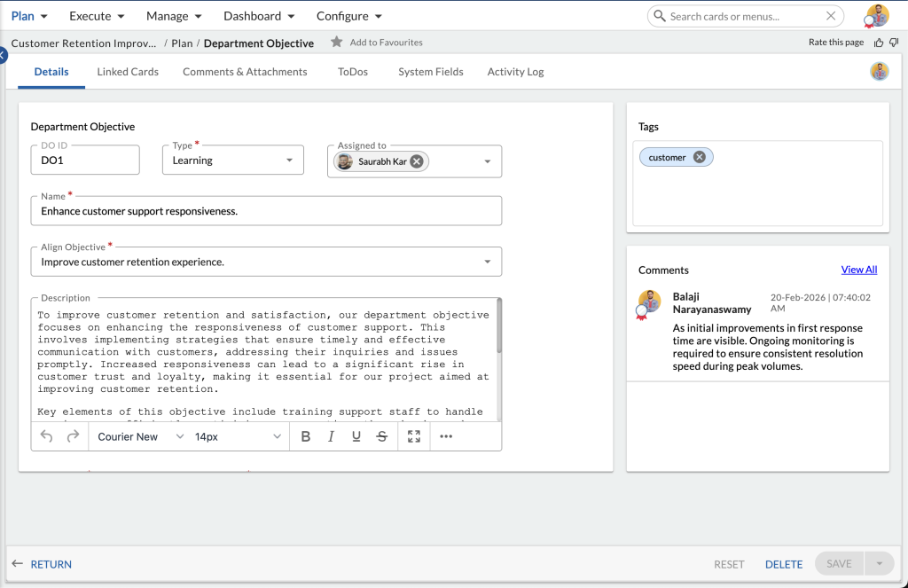908x588 pixels.
Task: Toggle bold formatting
Action: [x=306, y=436]
